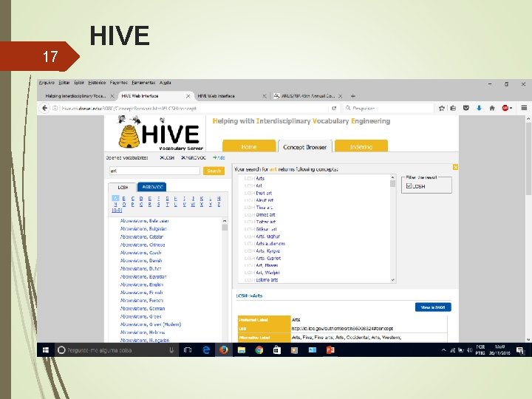Open Google Chrome from the taskbar
The height and width of the screenshot is (399, 532).
(259, 350)
